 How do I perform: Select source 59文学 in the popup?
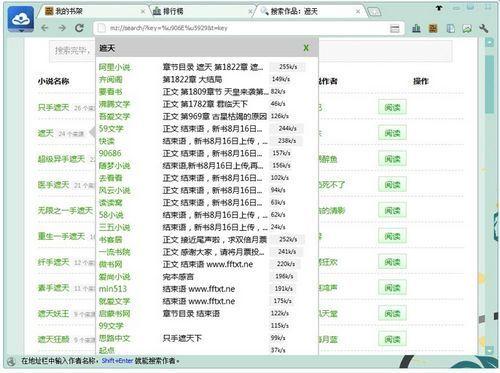coord(111,129)
